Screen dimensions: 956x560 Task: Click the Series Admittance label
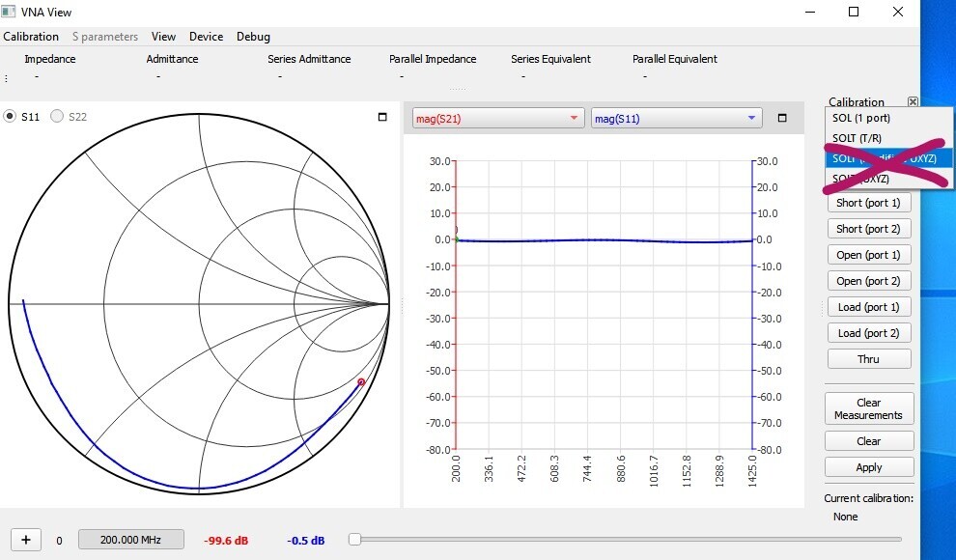pyautogui.click(x=309, y=59)
